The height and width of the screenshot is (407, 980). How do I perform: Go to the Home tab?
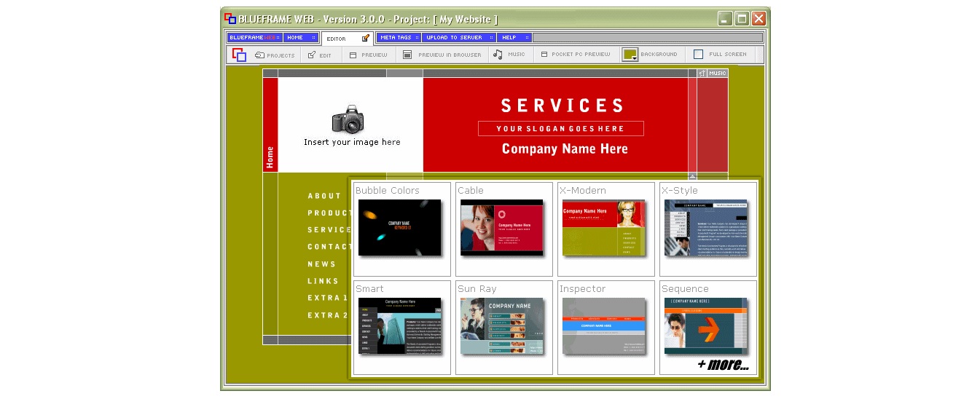coord(301,37)
